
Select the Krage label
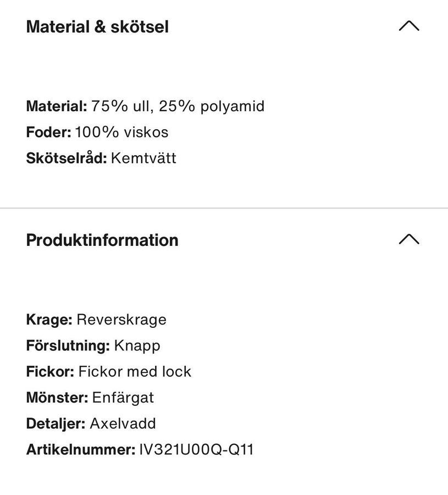click(49, 320)
